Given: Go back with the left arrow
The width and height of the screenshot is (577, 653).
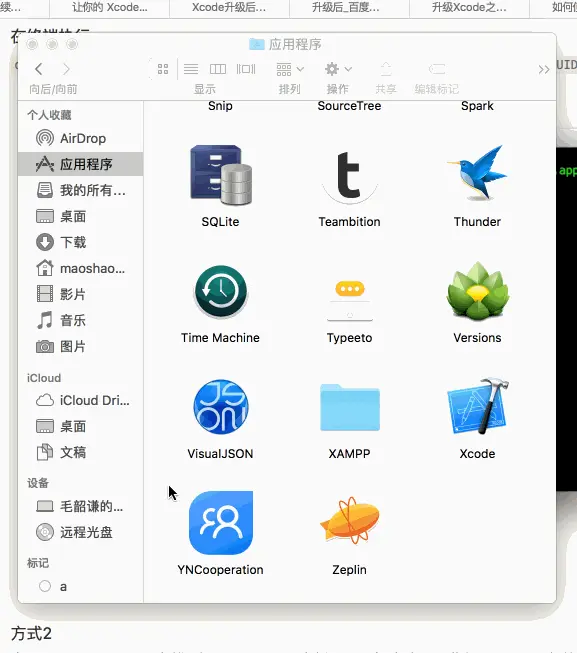Looking at the screenshot, I should (39, 69).
